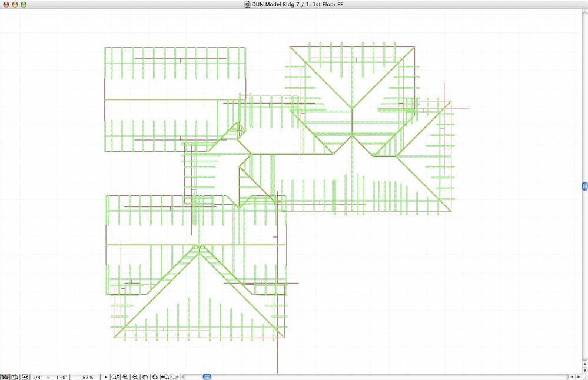Click the window resize grip corner
This screenshot has height=380, width=588.
click(x=585, y=377)
